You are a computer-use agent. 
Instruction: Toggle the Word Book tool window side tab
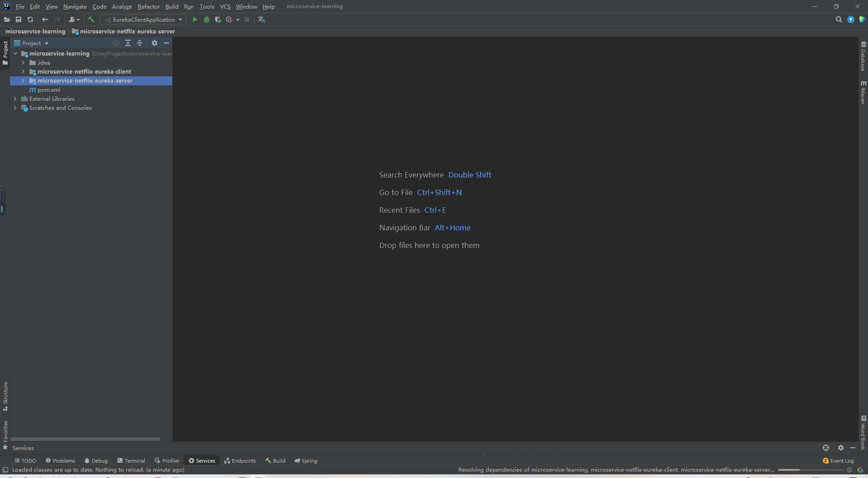[x=863, y=432]
